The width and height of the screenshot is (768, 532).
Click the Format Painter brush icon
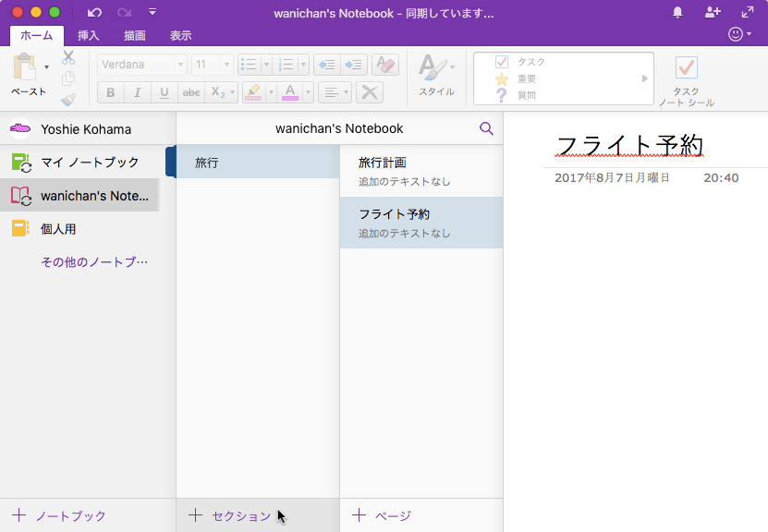(x=68, y=100)
